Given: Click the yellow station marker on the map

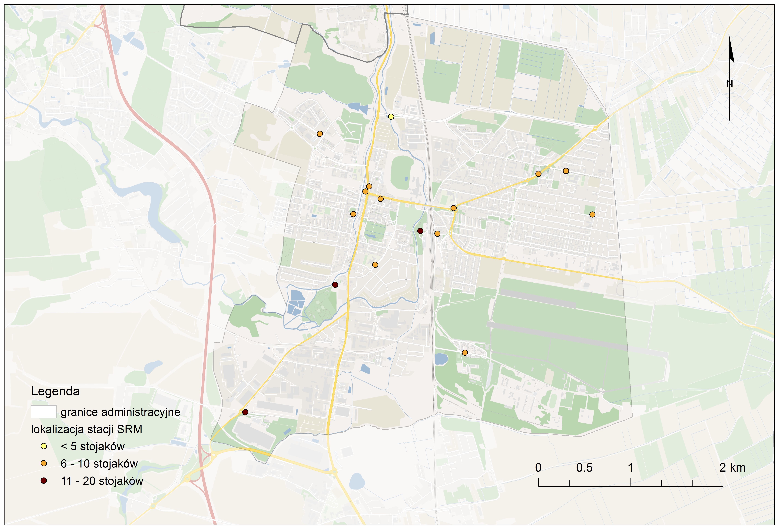Looking at the screenshot, I should pyautogui.click(x=391, y=117).
